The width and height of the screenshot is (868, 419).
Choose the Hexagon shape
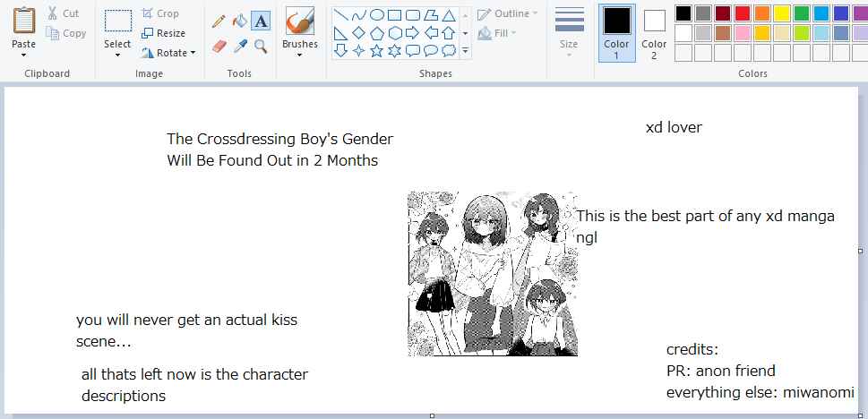tap(394, 33)
